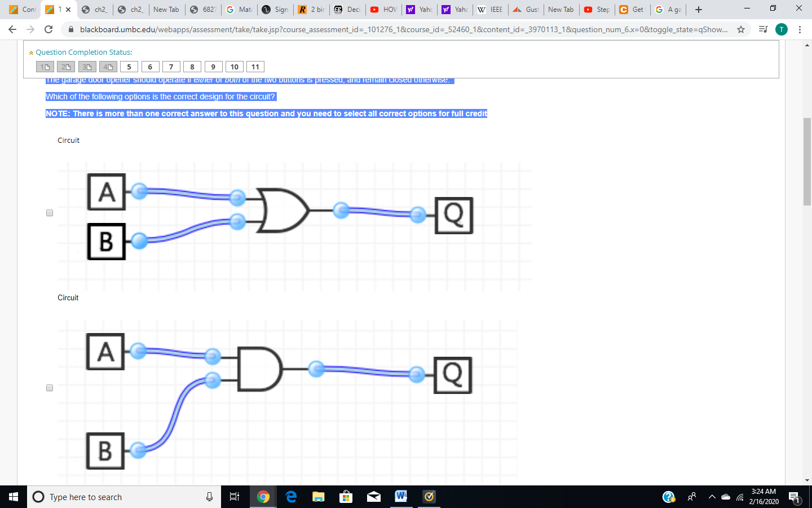The height and width of the screenshot is (508, 812).
Task: Go to question 6
Action: click(150, 67)
